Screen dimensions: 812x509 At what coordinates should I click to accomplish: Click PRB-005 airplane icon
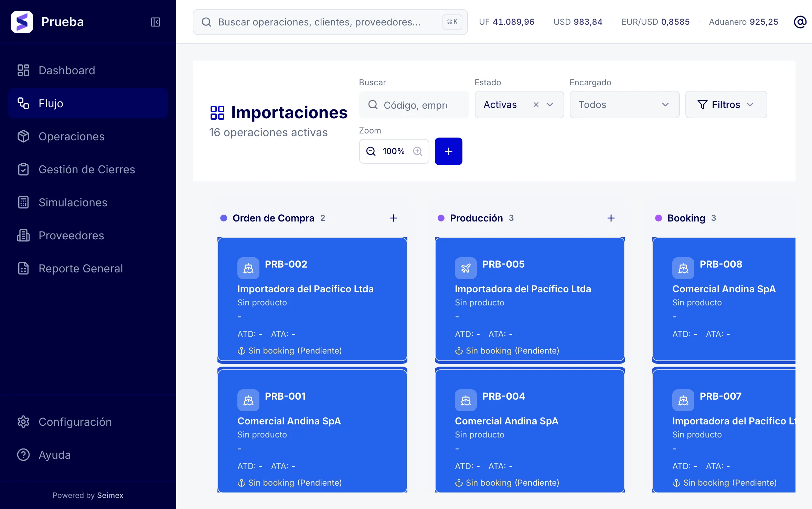[x=466, y=268]
